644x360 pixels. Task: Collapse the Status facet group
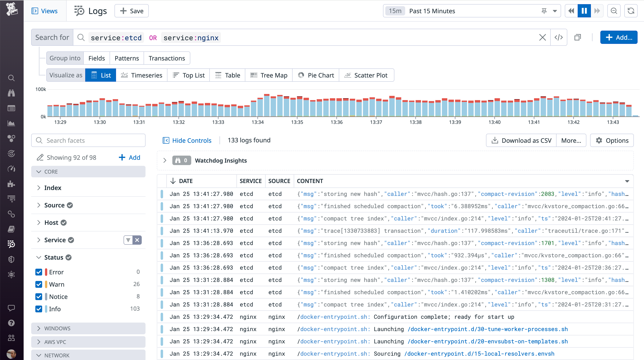click(x=39, y=257)
